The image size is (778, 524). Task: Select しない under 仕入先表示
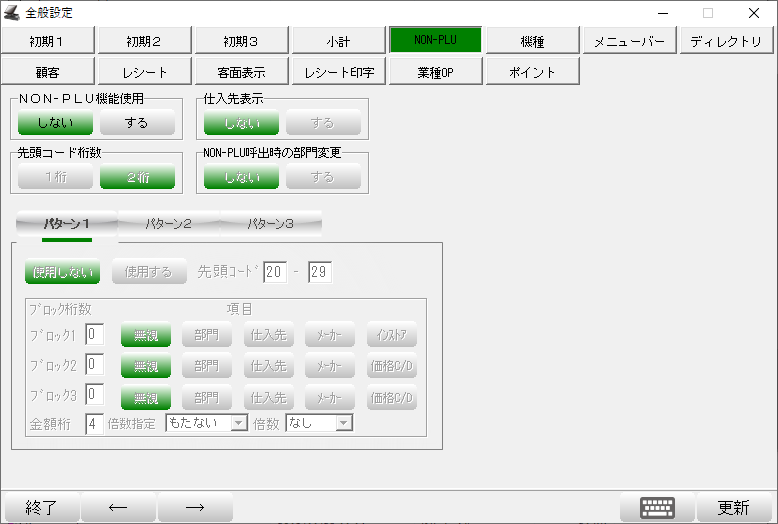[x=241, y=123]
